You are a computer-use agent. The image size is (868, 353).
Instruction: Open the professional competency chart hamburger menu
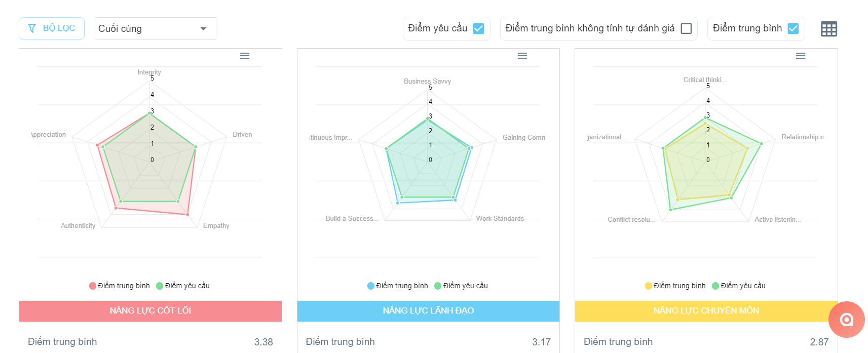point(801,56)
